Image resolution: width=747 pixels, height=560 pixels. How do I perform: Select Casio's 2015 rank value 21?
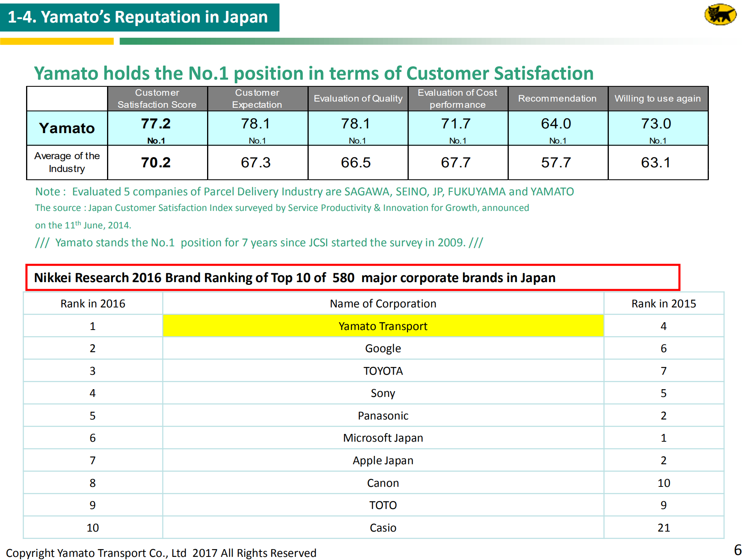point(663,528)
